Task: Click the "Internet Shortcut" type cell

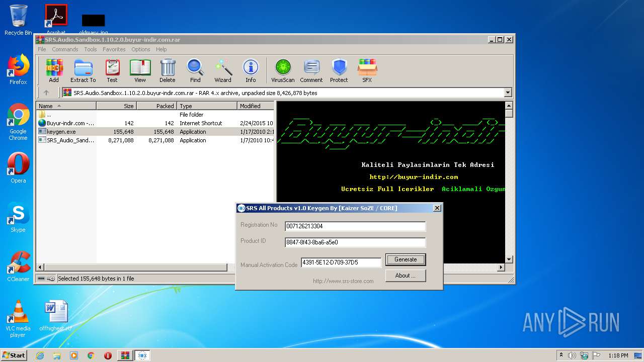Action: (x=201, y=123)
